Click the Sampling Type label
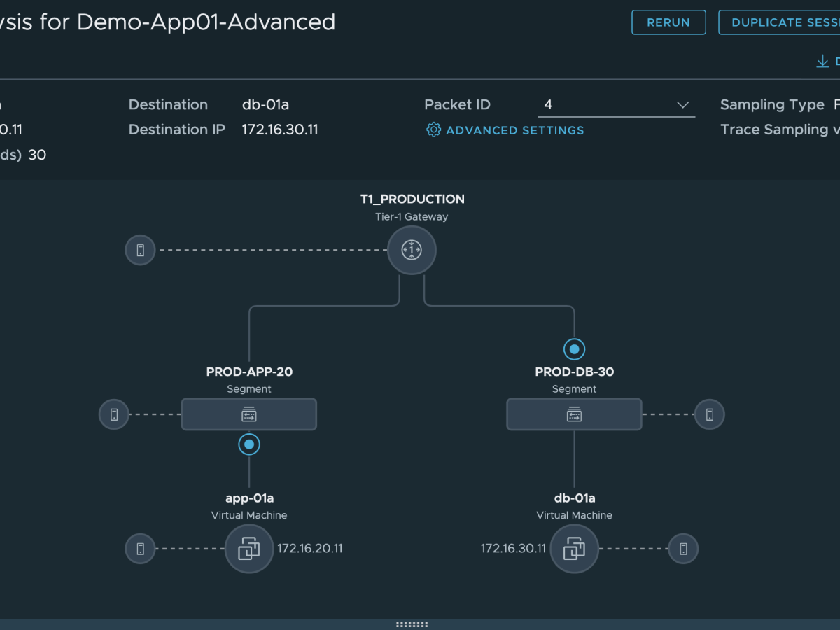Screen dimensions: 840x630 pos(772,104)
